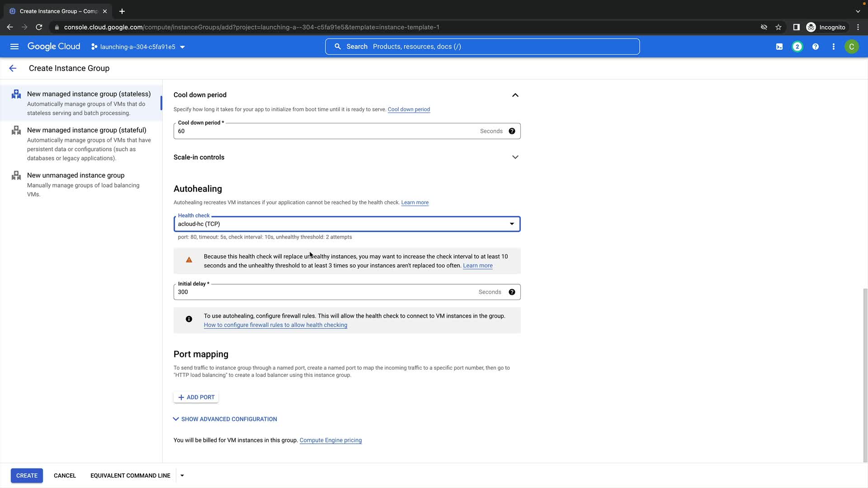Open user account avatar C
868x488 pixels.
(852, 47)
